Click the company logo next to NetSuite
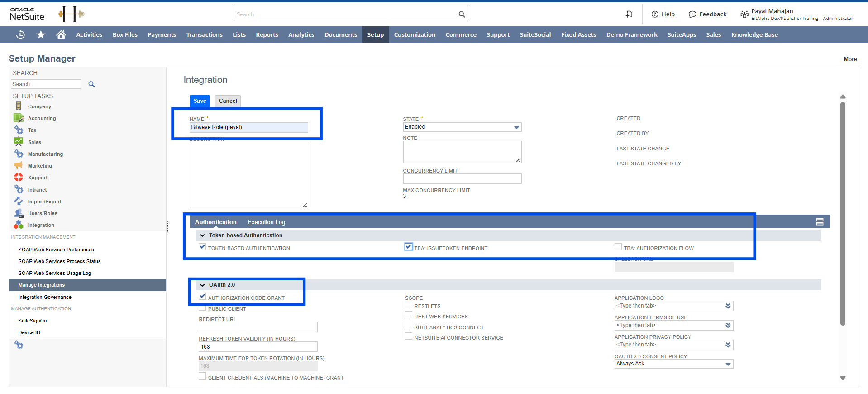This screenshot has width=868, height=394. (x=72, y=14)
